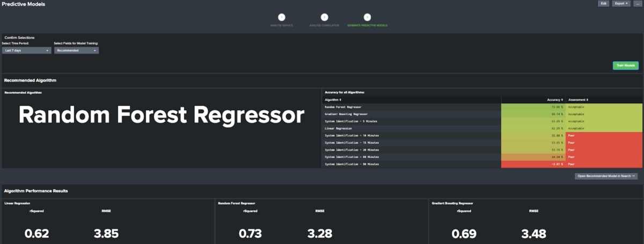The image size is (644, 244).
Task: Sort table by Accuracy column header
Action: click(x=555, y=99)
